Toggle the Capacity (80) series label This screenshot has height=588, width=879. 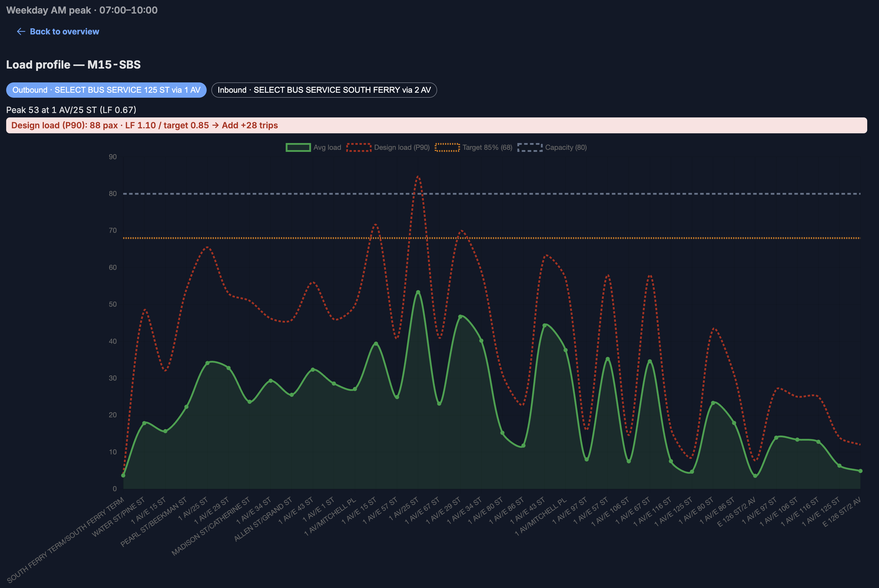(566, 147)
